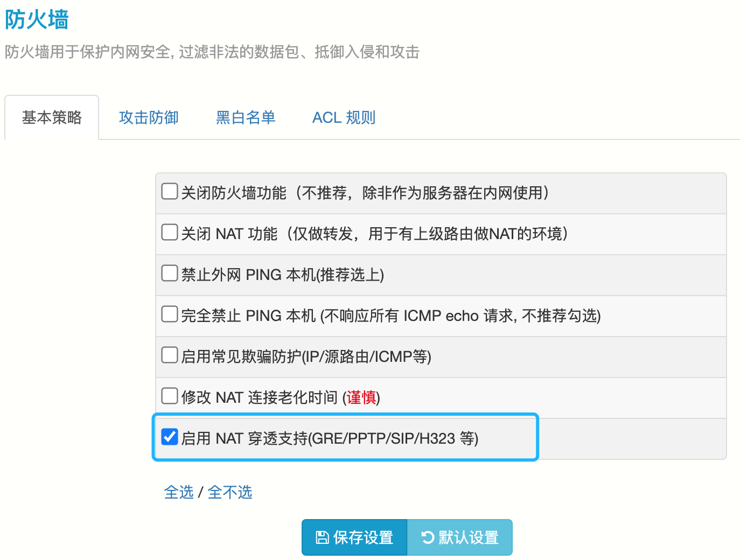
Task: Click the reset arrow icon beside 默认设置
Action: [428, 537]
